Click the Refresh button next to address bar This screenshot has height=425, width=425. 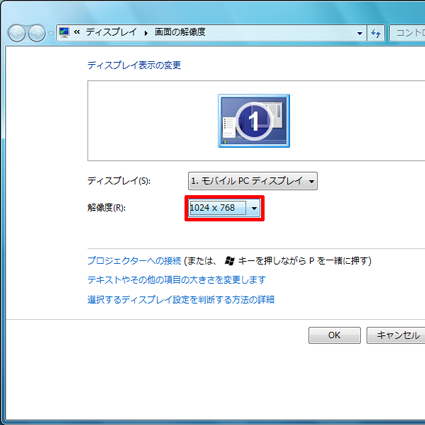point(376,33)
